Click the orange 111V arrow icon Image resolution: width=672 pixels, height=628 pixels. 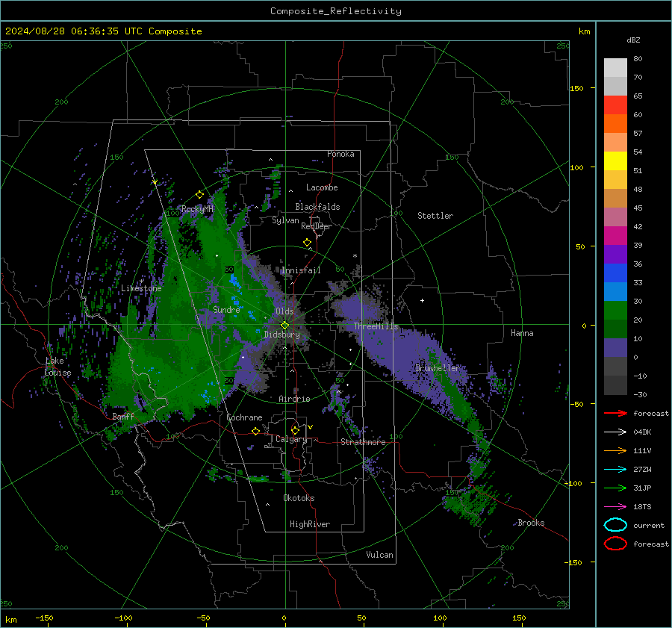click(x=615, y=450)
